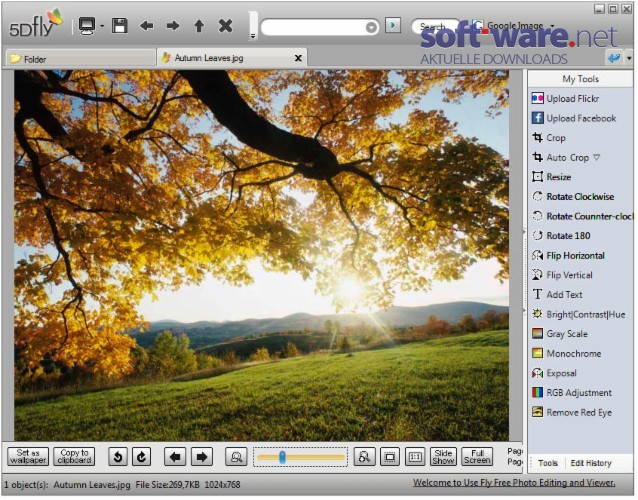Screen dimensions: 638x500
Task: Switch to the Tools tab at panel bottom
Action: click(x=548, y=463)
